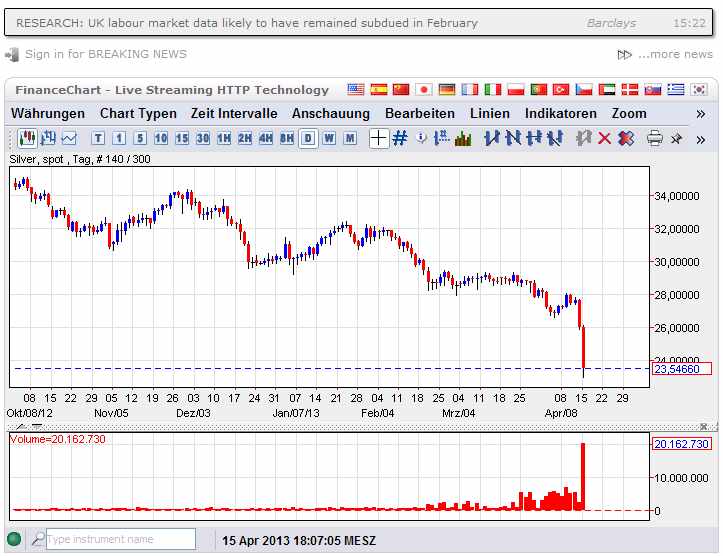
Task: Switch language via the Italian flag
Action: coord(492,89)
